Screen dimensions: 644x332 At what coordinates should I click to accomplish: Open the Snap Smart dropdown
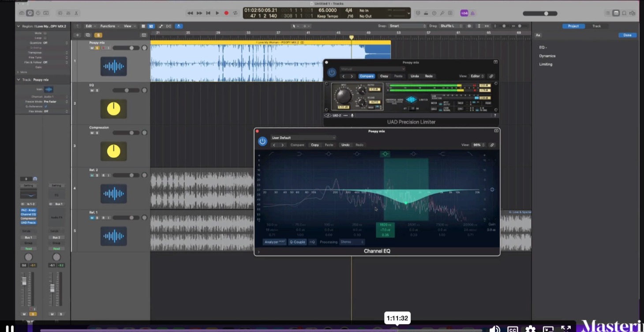coord(407,26)
